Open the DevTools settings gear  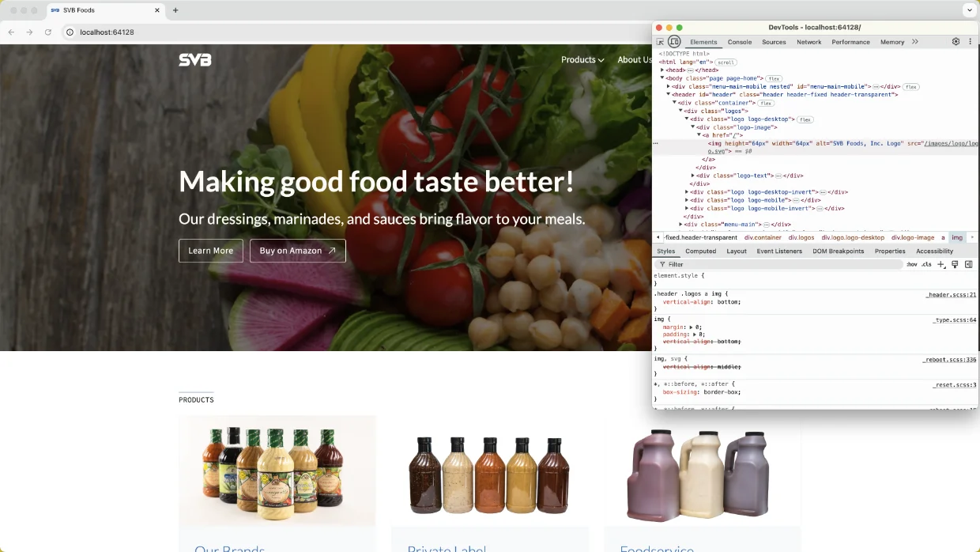(955, 41)
